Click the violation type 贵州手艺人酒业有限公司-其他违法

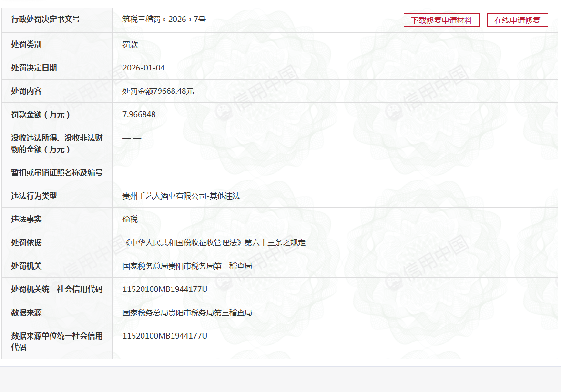[x=181, y=196]
